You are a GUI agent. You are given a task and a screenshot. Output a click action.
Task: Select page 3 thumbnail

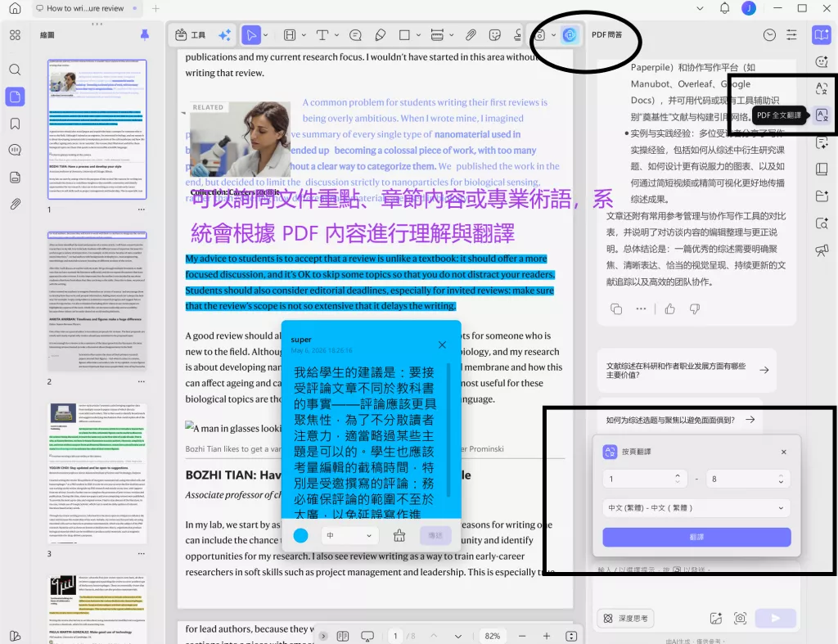[x=97, y=474]
